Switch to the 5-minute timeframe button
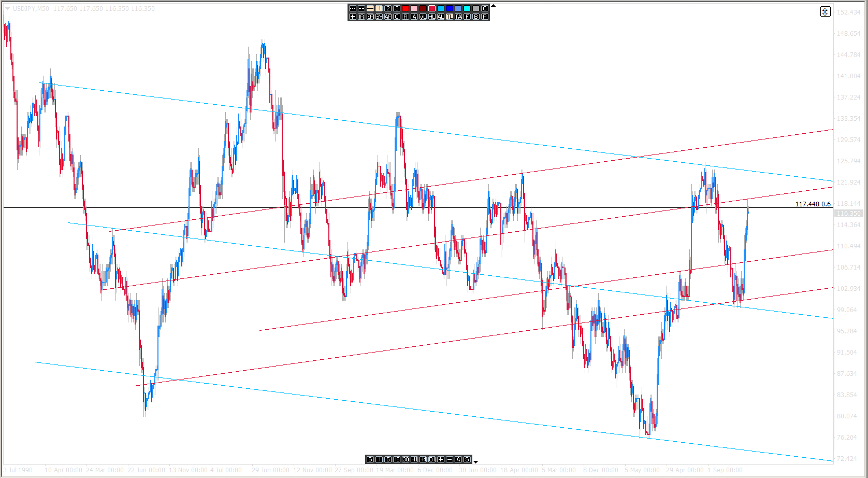868x478 pixels. (x=388, y=459)
